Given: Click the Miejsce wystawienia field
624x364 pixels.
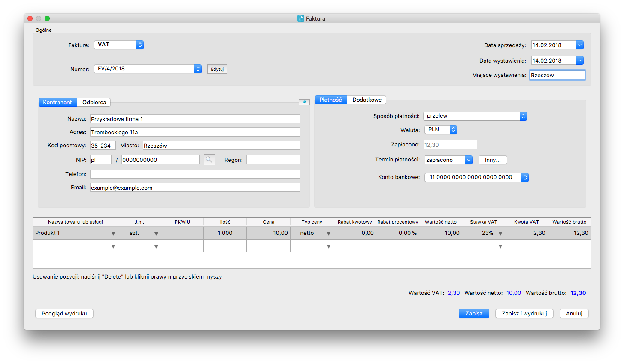Looking at the screenshot, I should click(557, 75).
